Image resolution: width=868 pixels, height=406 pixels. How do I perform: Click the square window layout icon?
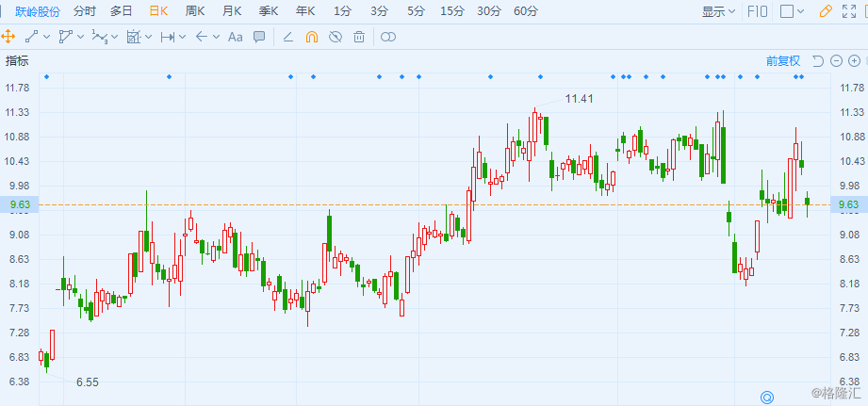pyautogui.click(x=787, y=11)
